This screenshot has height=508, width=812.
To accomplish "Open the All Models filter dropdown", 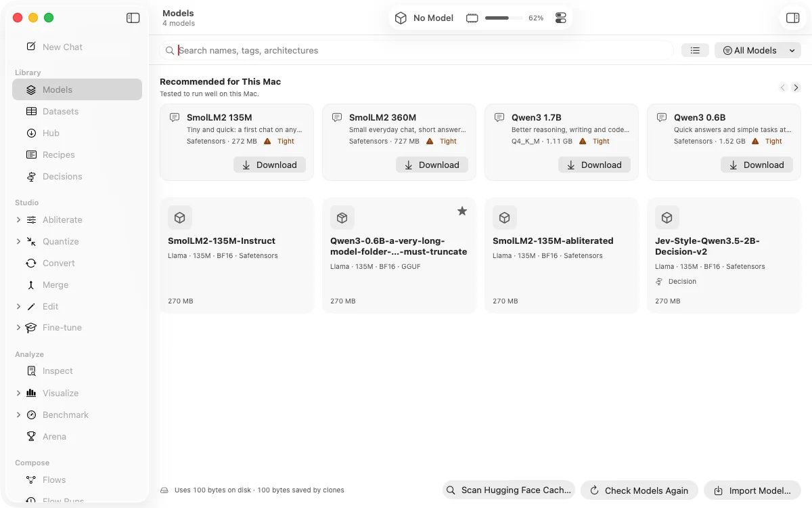I will [758, 50].
